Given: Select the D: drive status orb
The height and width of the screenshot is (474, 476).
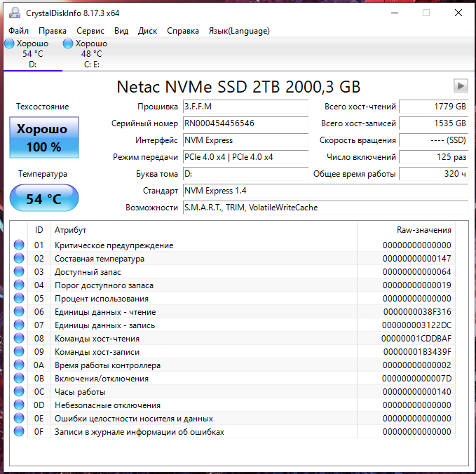Looking at the screenshot, I should tap(9, 43).
